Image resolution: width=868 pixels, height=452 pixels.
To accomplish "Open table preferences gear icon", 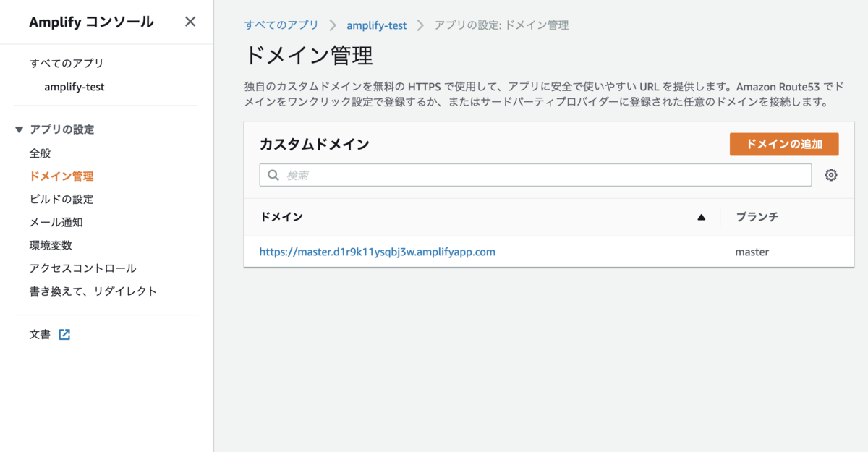I will click(x=831, y=175).
